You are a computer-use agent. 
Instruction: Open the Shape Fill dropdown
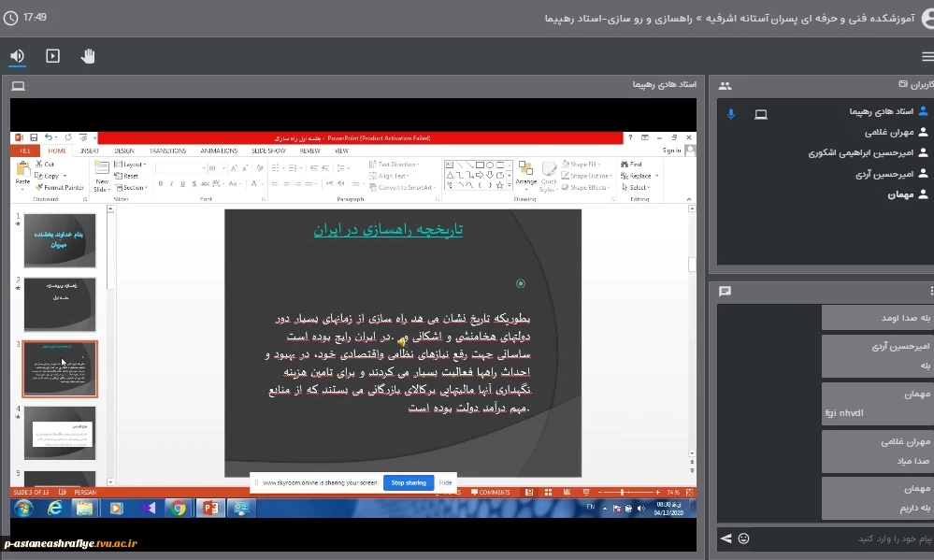(x=582, y=164)
